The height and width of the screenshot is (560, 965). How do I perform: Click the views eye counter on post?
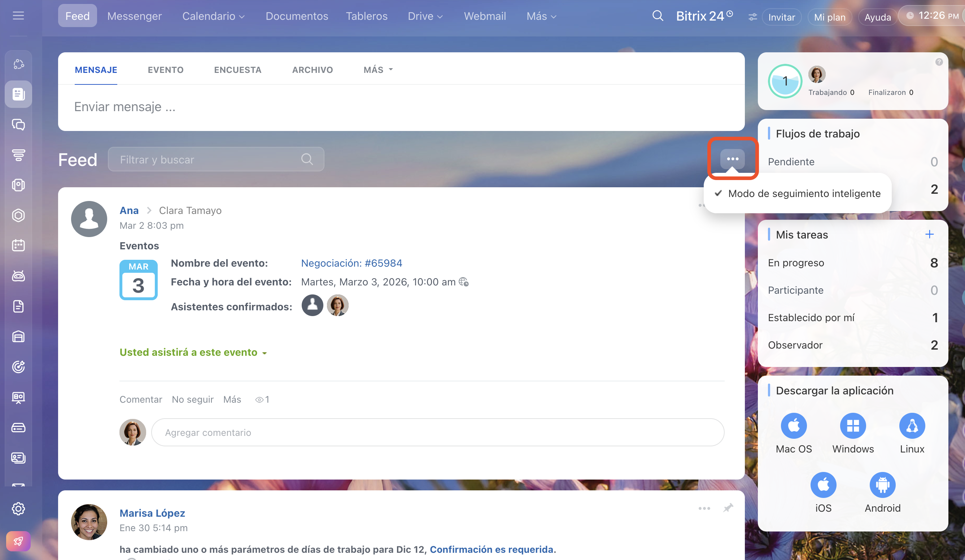262,399
